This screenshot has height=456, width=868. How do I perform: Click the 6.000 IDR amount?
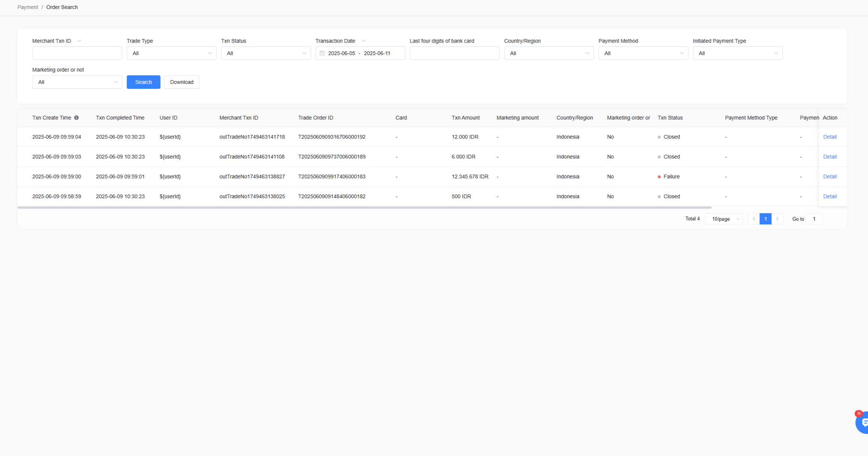(463, 157)
